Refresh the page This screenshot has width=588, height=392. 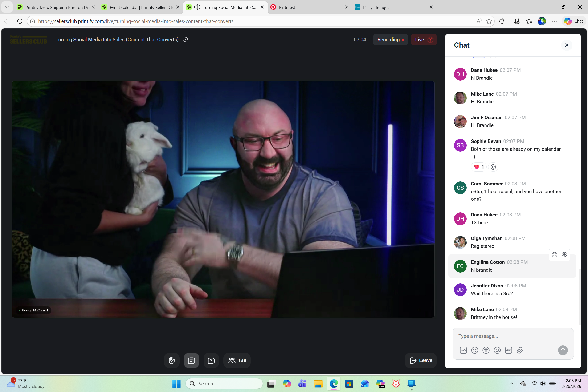(x=20, y=21)
